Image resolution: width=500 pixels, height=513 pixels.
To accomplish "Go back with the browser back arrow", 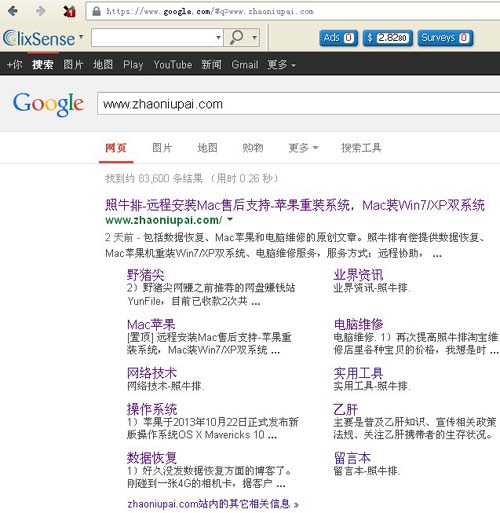I will pyautogui.click(x=12, y=11).
